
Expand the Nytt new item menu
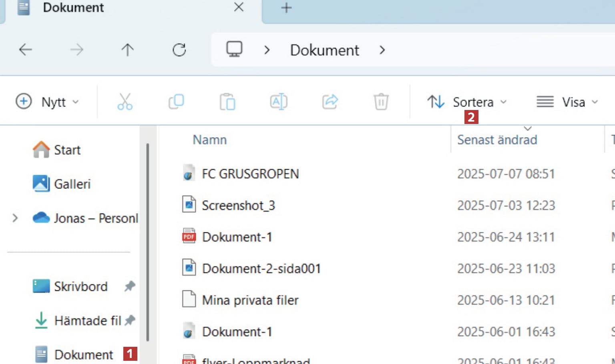click(47, 102)
